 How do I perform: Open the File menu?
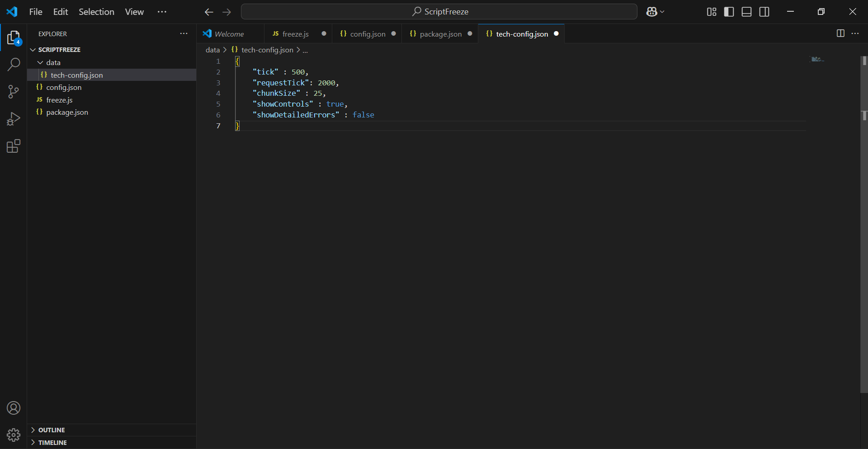tap(36, 12)
